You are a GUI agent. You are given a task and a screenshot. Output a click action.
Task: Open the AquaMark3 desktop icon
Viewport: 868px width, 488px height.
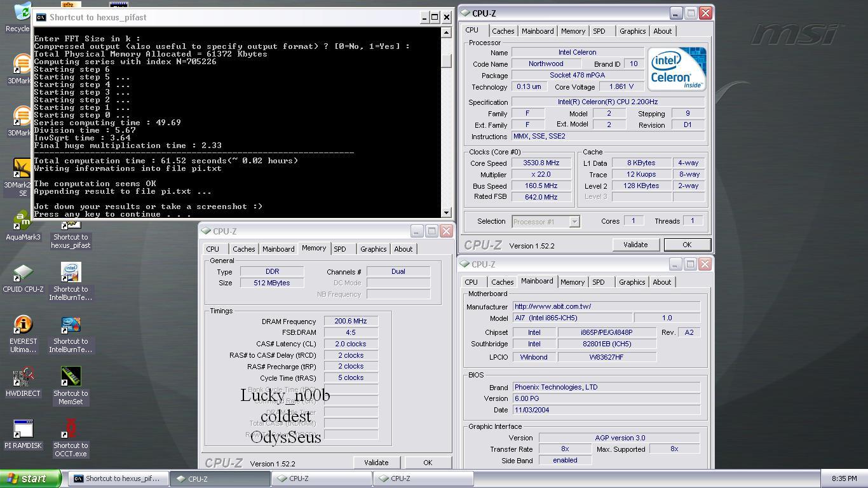(23, 226)
